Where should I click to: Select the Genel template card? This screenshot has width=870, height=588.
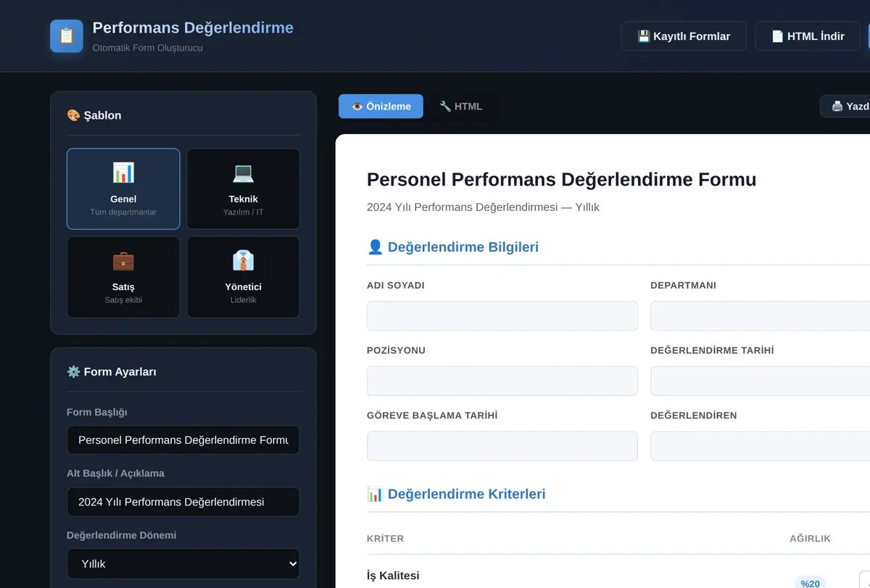123,189
